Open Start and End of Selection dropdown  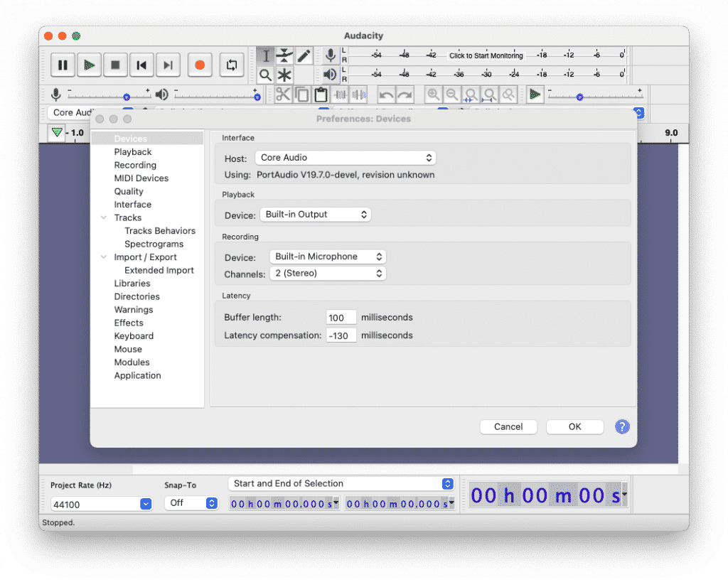click(341, 484)
